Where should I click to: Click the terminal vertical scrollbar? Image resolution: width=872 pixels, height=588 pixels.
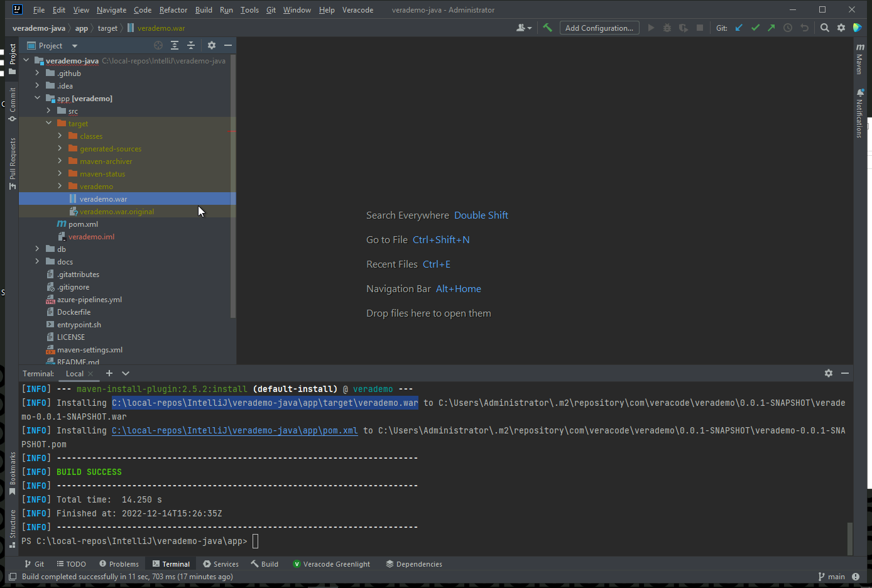pos(850,538)
